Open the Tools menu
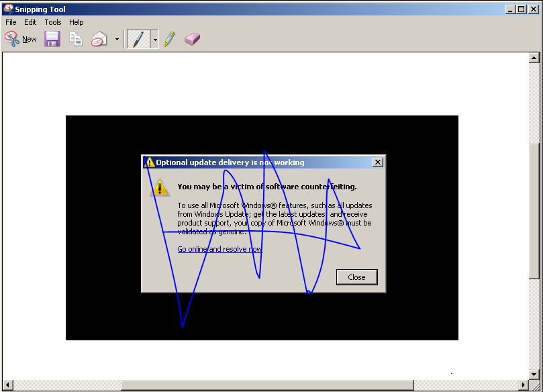This screenshot has height=392, width=543. tap(53, 22)
